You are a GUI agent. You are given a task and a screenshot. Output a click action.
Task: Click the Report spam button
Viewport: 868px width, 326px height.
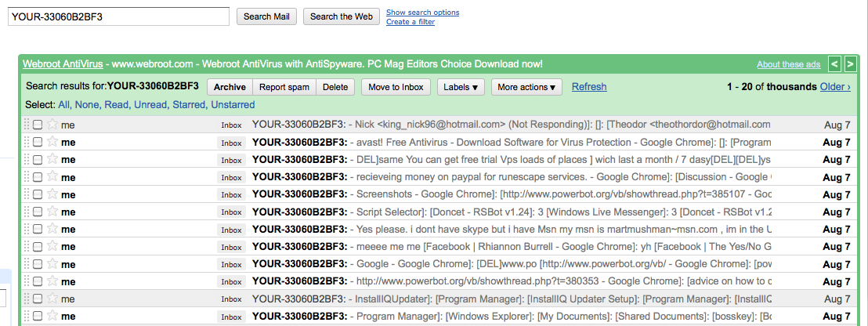tap(284, 87)
